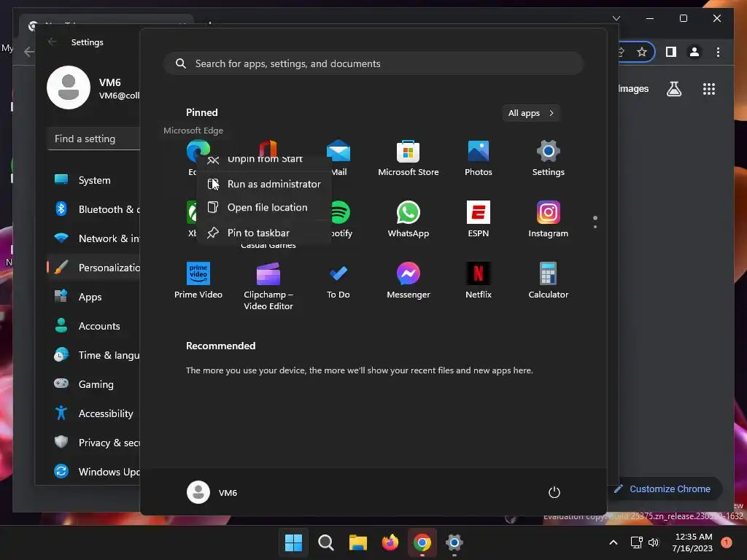
Task: Click the Microsoft Edge pinned icon
Action: (x=198, y=149)
